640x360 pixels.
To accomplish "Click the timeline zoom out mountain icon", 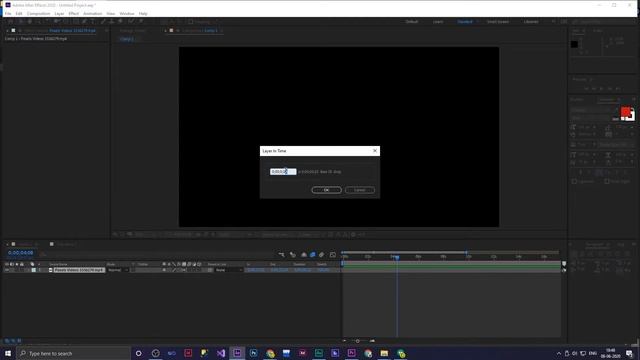I will point(344,341).
